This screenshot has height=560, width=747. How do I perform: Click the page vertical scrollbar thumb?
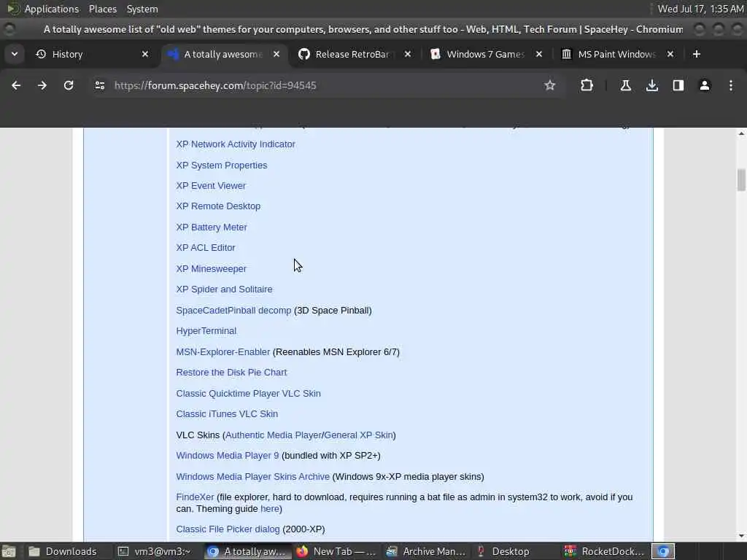point(741,179)
